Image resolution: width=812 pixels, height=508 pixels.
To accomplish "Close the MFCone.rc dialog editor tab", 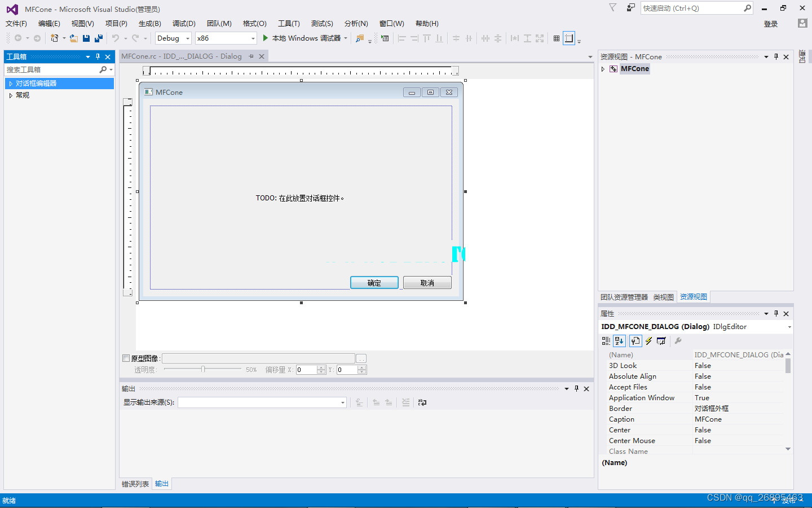I will click(x=262, y=56).
